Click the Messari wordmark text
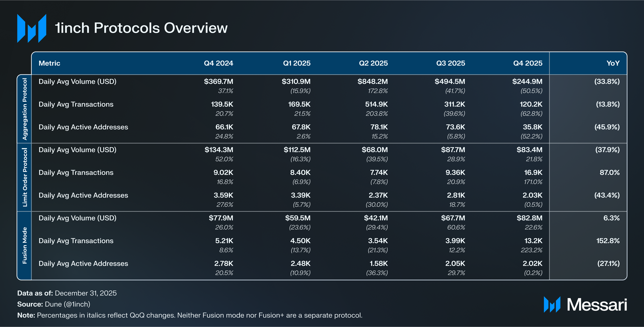Screen dimensions: 644x327 pyautogui.click(x=596, y=304)
